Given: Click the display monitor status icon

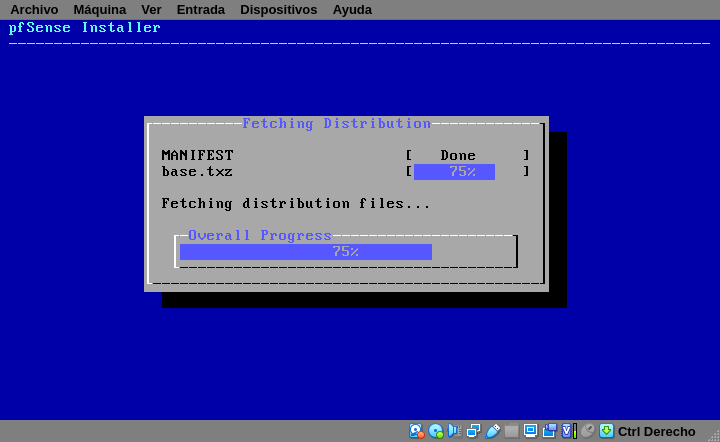Looking at the screenshot, I should pyautogui.click(x=530, y=431).
